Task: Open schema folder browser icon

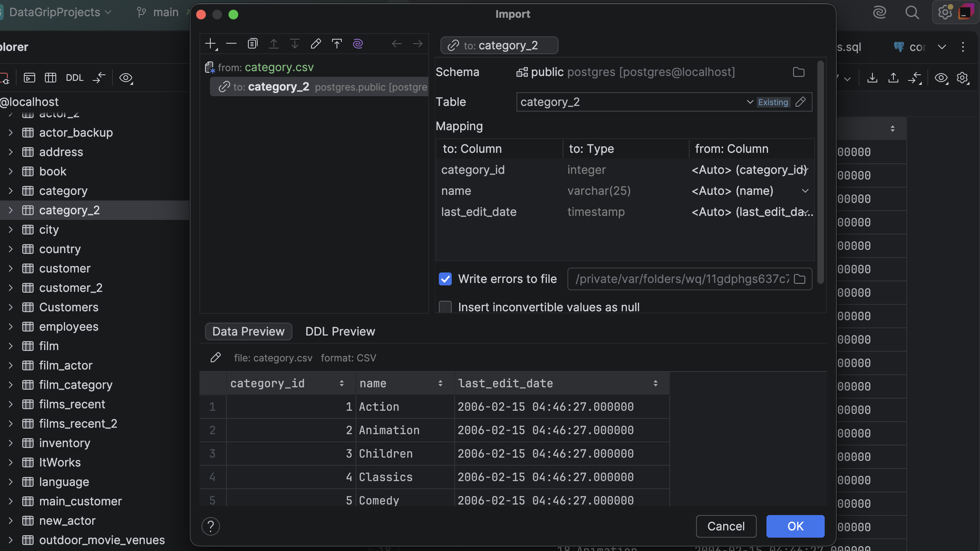Action: [799, 72]
